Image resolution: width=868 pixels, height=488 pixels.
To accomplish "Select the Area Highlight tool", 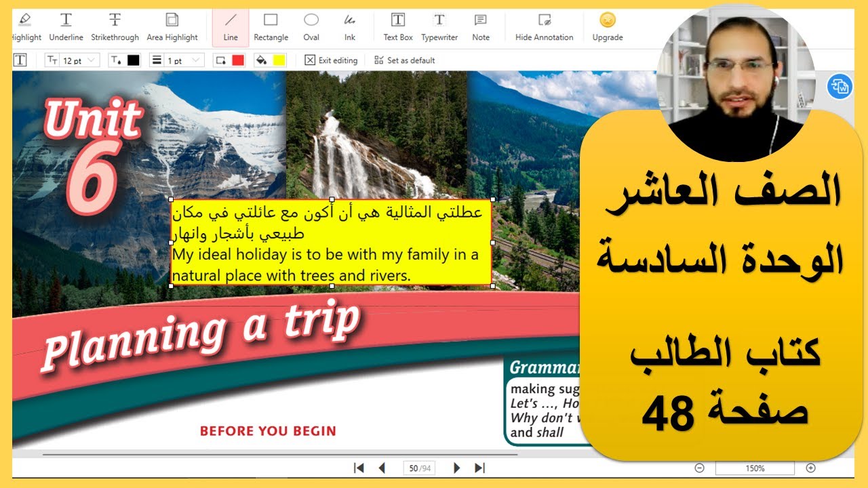I will coord(172,27).
